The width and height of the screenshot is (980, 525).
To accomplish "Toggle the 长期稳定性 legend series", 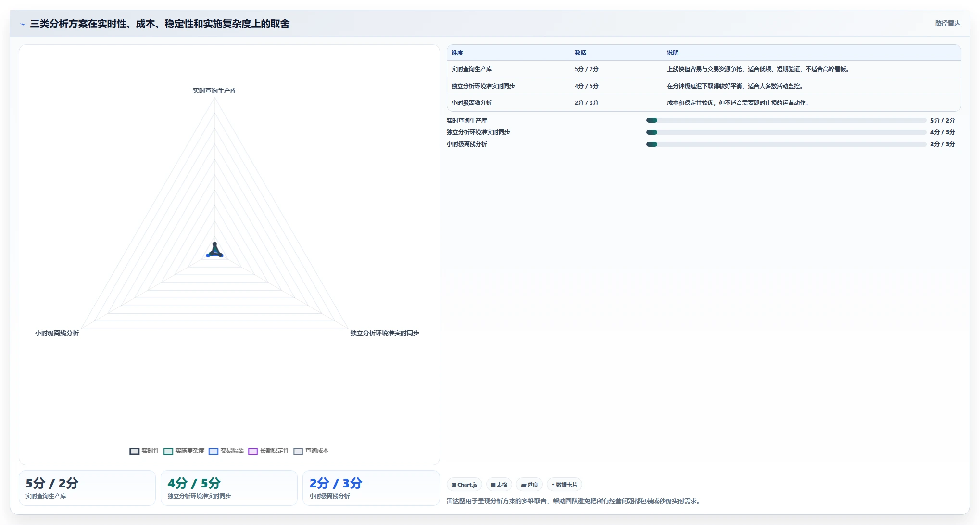I will [x=269, y=451].
